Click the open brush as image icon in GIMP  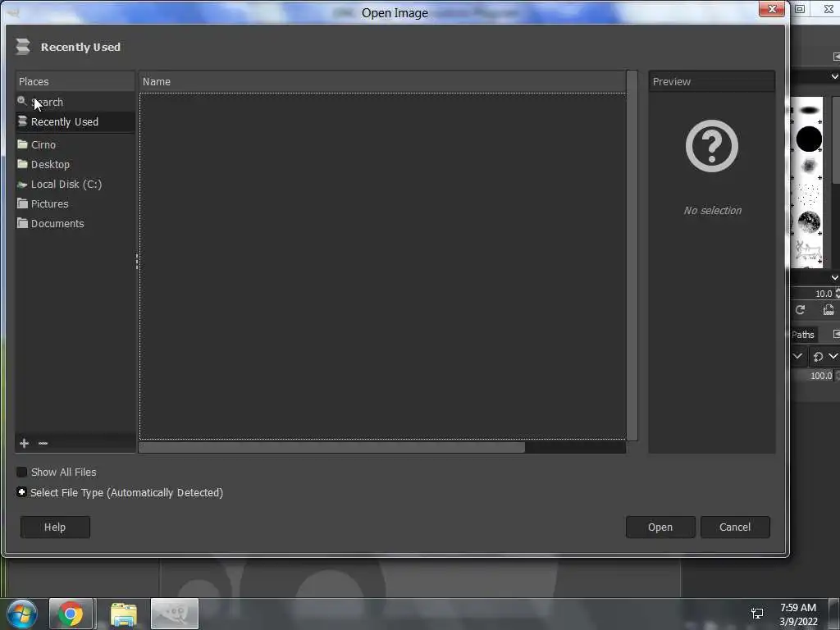[x=829, y=309]
